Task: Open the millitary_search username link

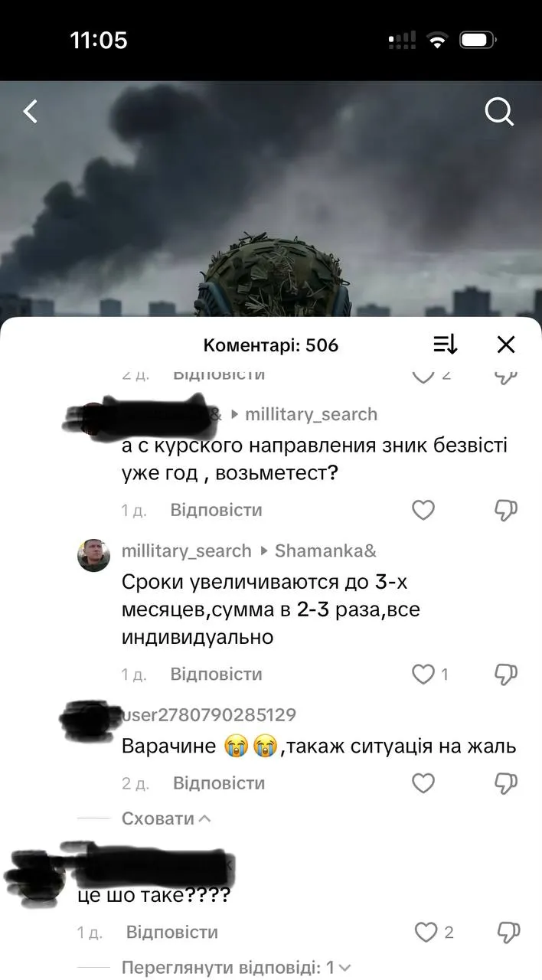Action: [187, 550]
